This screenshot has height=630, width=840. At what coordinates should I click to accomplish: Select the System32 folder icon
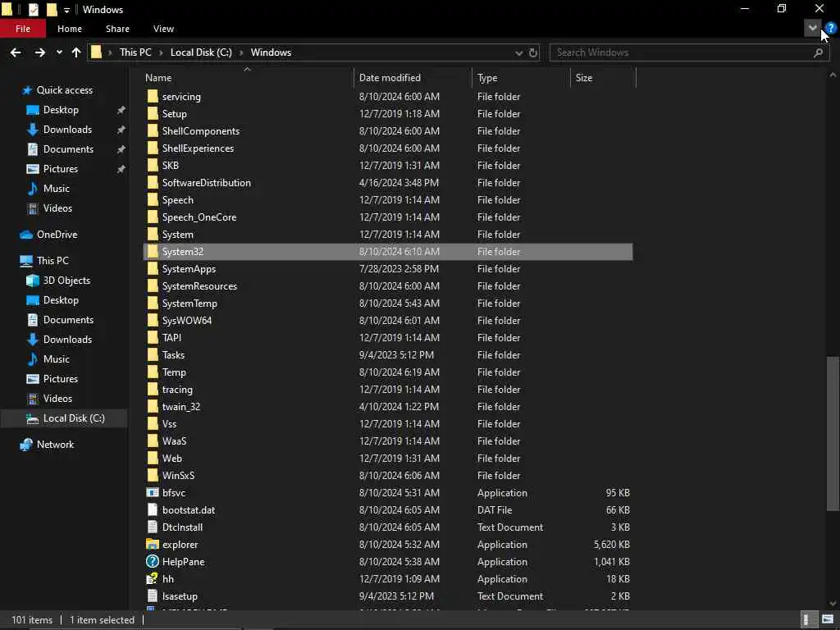click(153, 251)
